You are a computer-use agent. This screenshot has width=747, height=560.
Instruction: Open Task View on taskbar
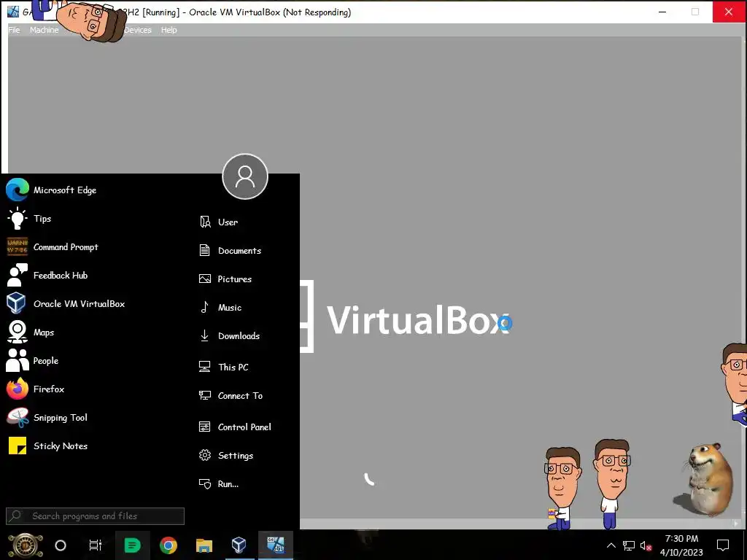click(x=96, y=545)
